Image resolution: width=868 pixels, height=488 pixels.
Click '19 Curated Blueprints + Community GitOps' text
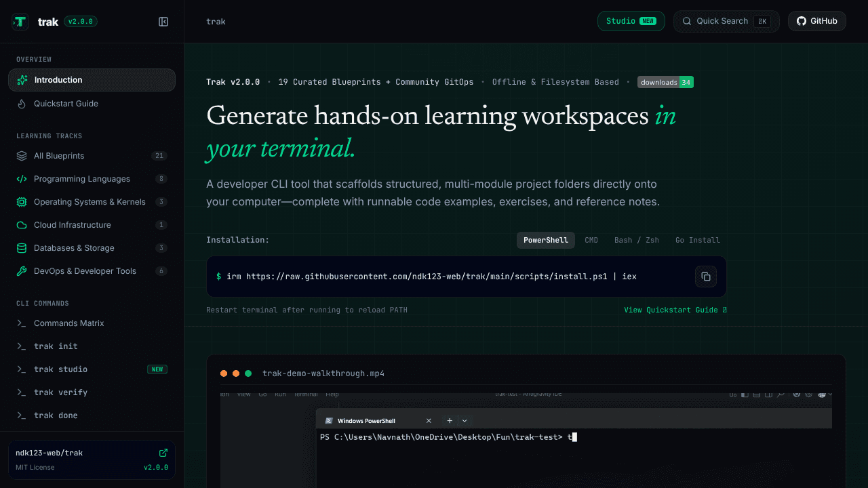point(376,82)
